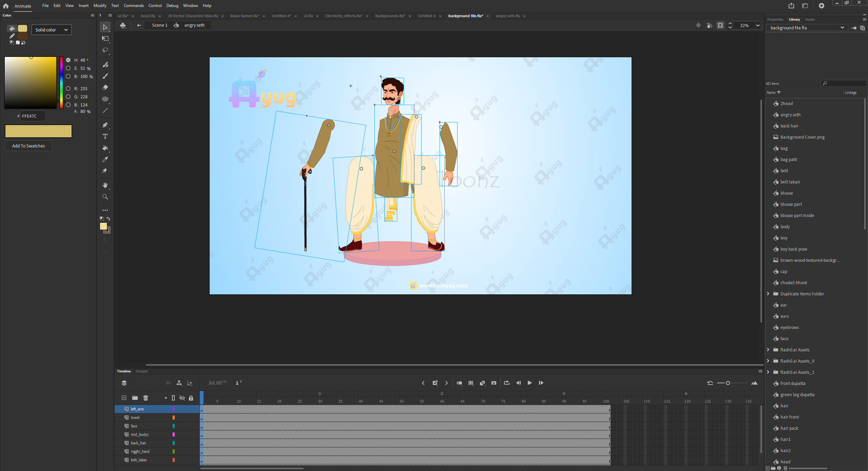Activate the Eyedropper tool
Screen dimensions: 868x471
pyautogui.click(x=105, y=160)
